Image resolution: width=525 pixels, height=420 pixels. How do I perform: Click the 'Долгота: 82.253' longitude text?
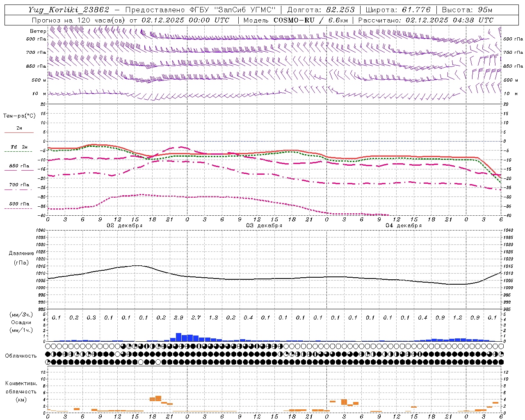click(x=322, y=10)
